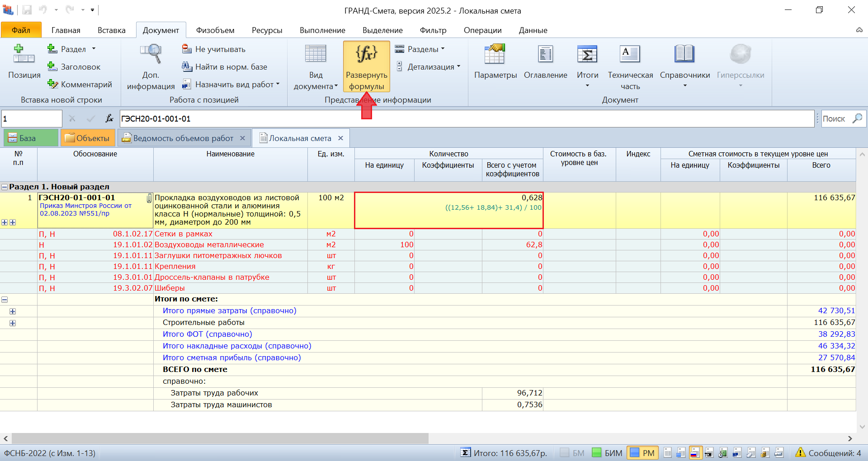
Task: Add a Комментарий line
Action: coord(80,85)
